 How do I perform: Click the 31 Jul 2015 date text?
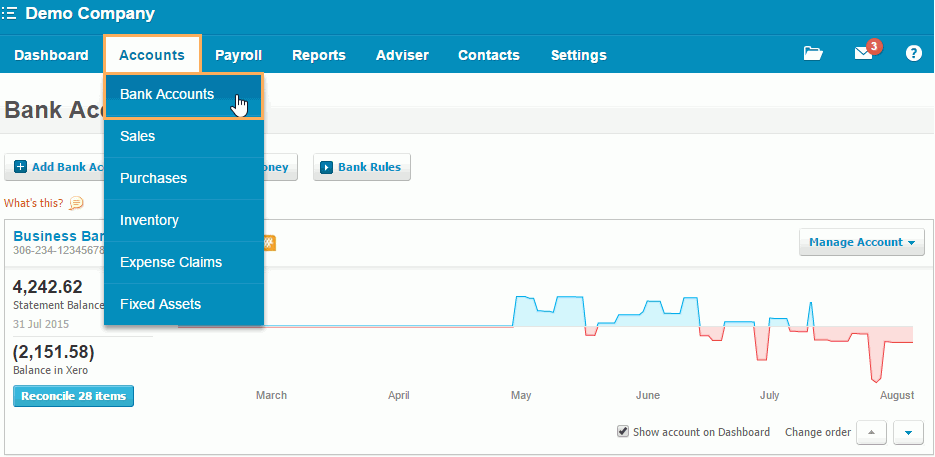point(41,325)
